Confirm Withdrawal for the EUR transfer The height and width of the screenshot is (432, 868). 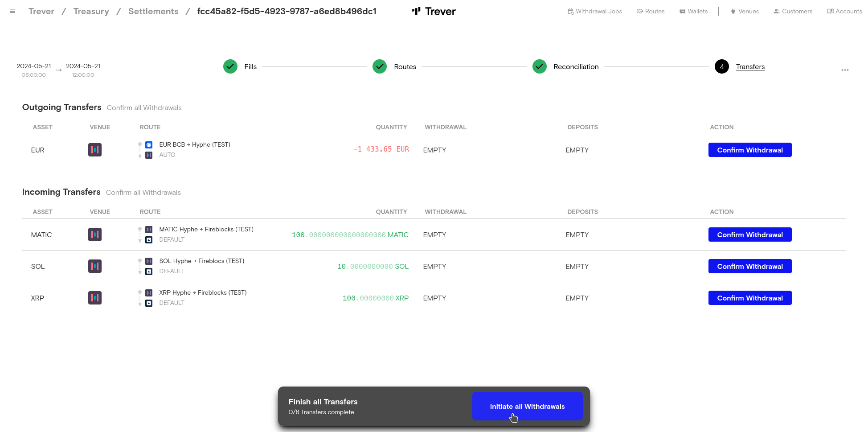pos(750,150)
